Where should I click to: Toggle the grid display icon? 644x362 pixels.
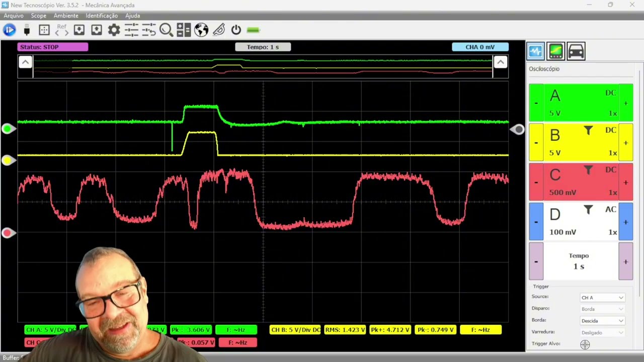44,30
